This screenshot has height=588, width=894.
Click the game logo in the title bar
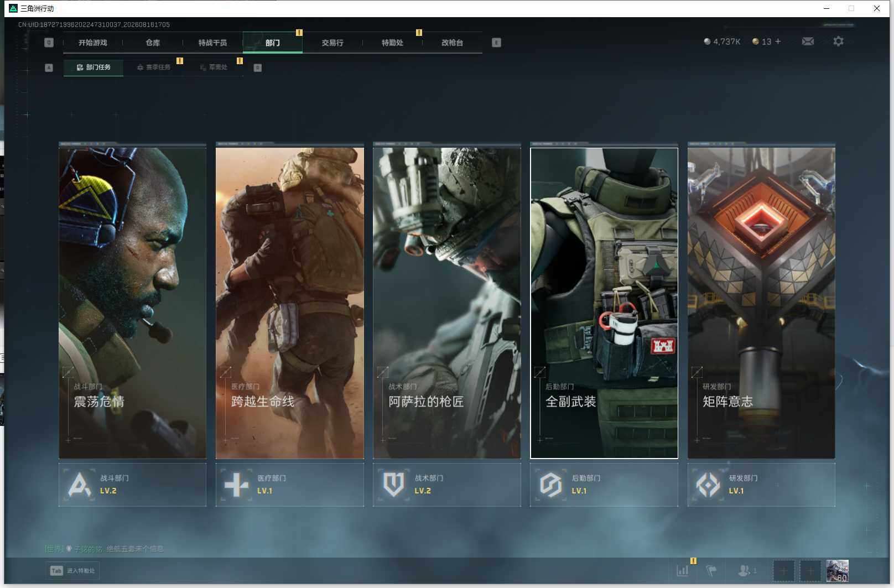tap(13, 8)
